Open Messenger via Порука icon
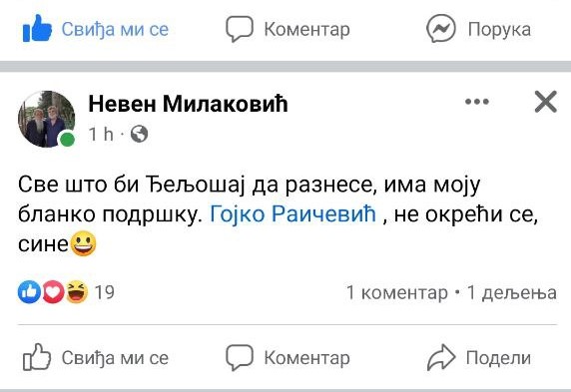 point(440,28)
